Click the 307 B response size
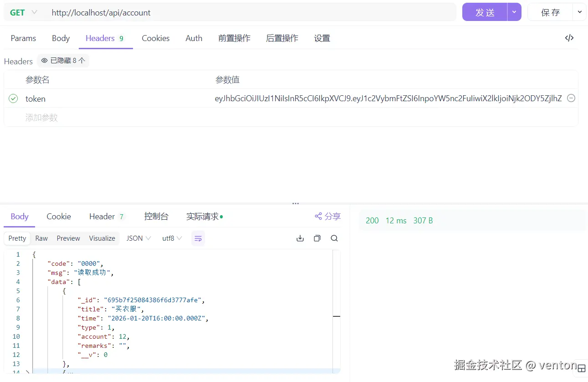 [x=423, y=221]
